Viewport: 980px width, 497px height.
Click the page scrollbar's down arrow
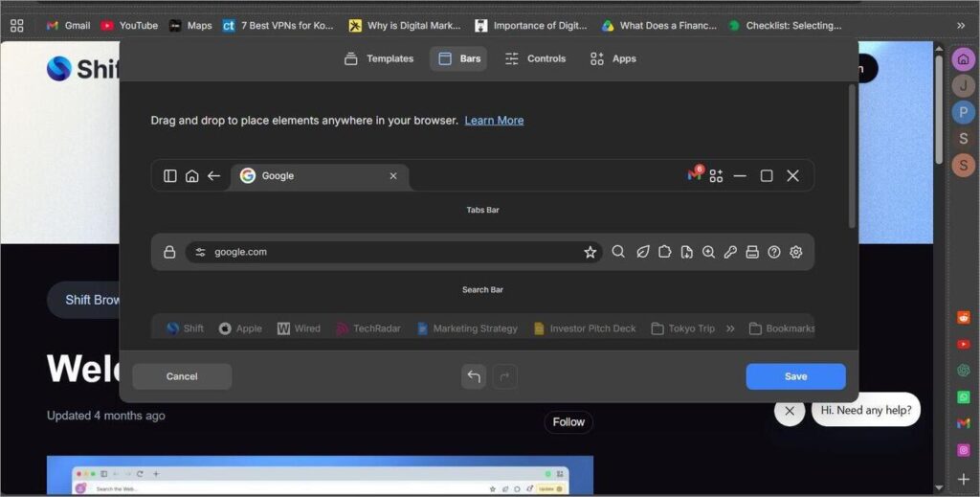[x=939, y=487]
